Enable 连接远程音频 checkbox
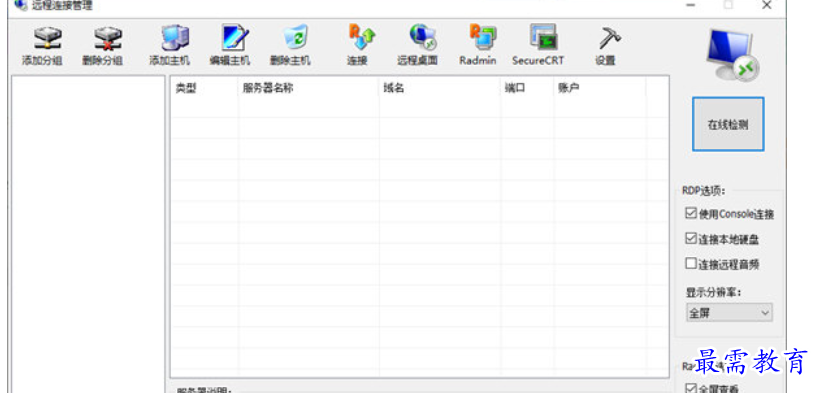Screen dimensions: 816x393 (x=691, y=264)
